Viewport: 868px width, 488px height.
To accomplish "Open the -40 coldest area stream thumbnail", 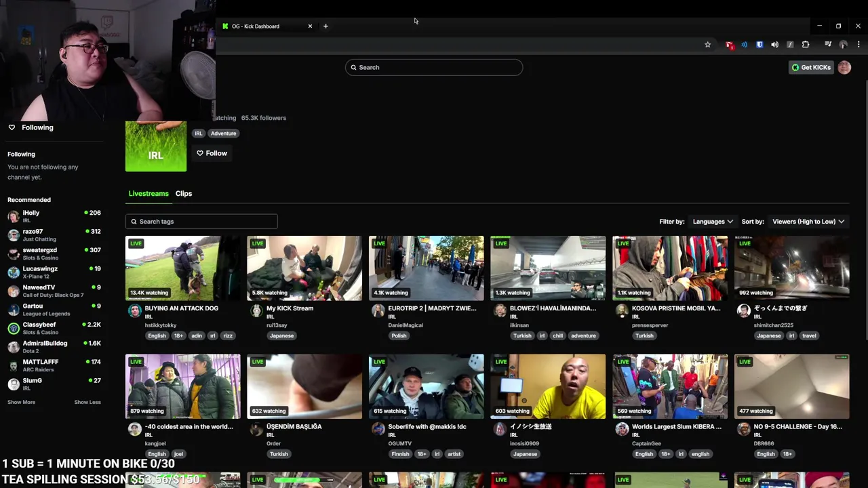I will (x=183, y=386).
